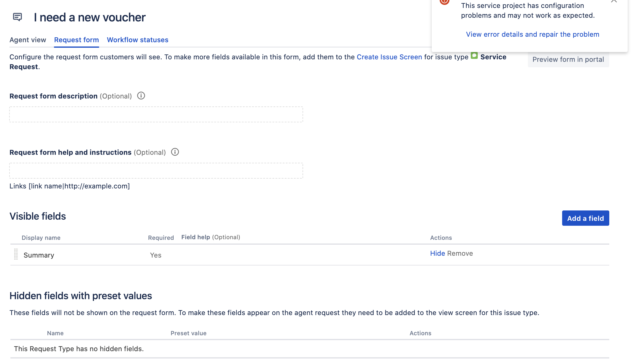
Task: Click the Summary field display name
Action: point(39,255)
